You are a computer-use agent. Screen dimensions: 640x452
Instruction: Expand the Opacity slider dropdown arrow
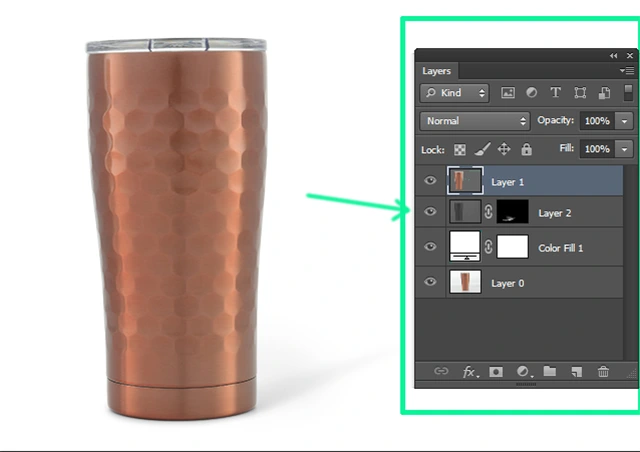pyautogui.click(x=625, y=121)
